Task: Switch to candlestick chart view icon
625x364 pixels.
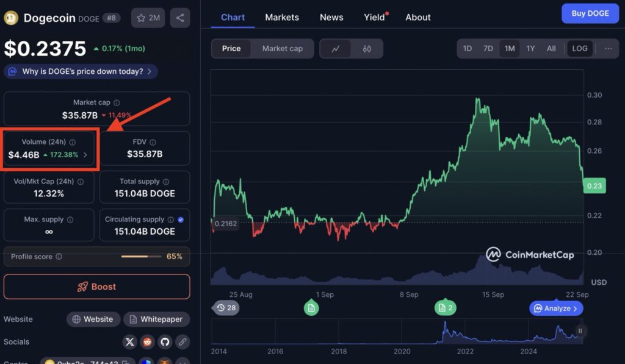Action: click(x=367, y=49)
